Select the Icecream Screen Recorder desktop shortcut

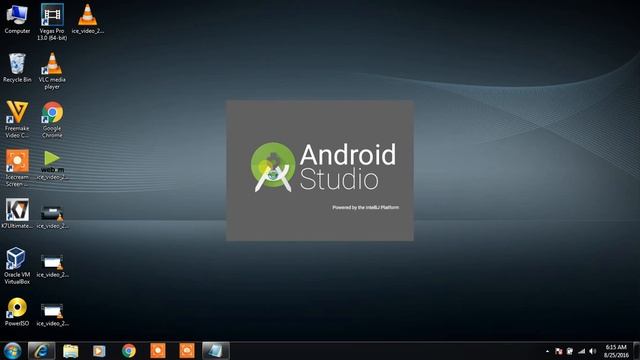(17, 168)
